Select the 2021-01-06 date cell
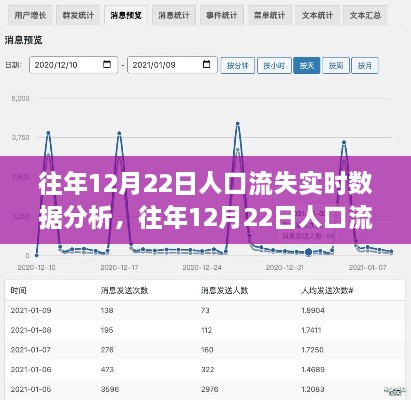Screen dimensions: 411x400 pos(31,370)
